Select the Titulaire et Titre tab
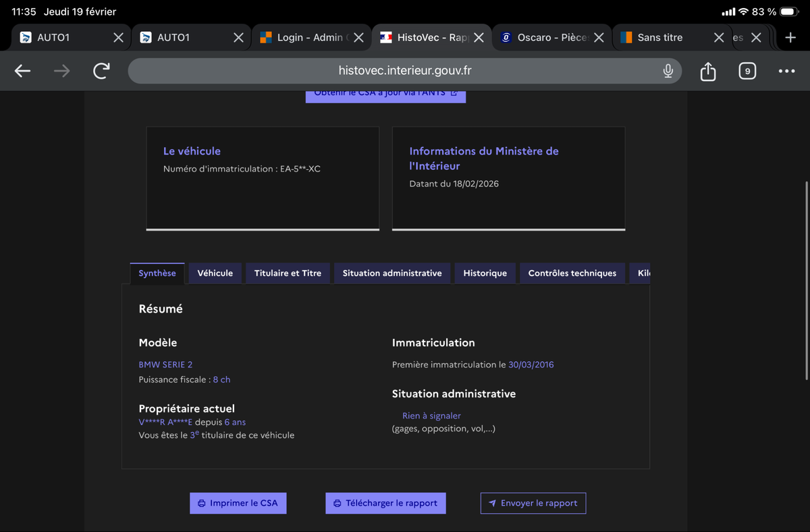This screenshot has height=532, width=810. (288, 273)
